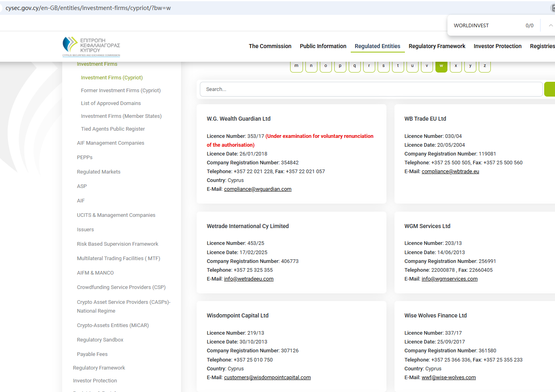
Task: Open Tied Agents Public Register link
Action: coord(113,129)
